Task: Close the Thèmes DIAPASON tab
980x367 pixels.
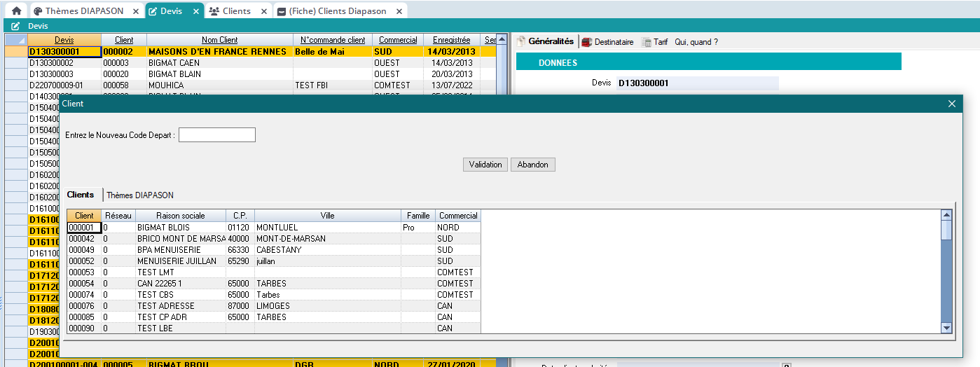Action: point(136,11)
